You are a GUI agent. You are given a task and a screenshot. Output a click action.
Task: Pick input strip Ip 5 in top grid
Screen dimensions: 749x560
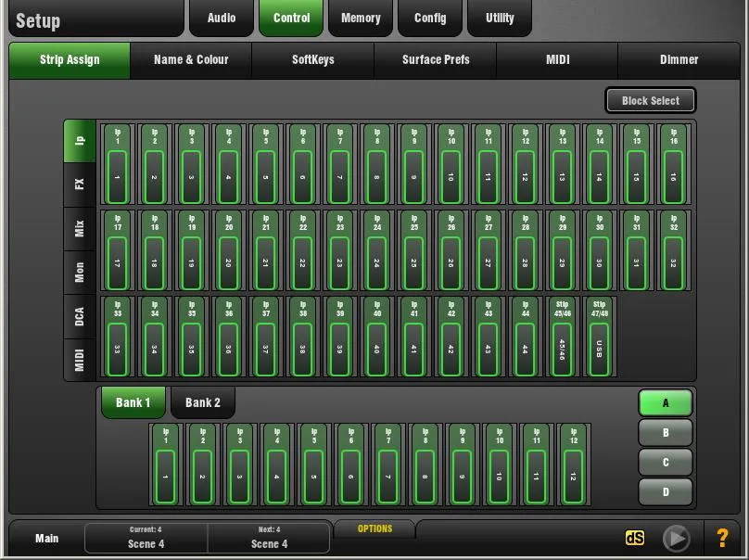[266, 164]
